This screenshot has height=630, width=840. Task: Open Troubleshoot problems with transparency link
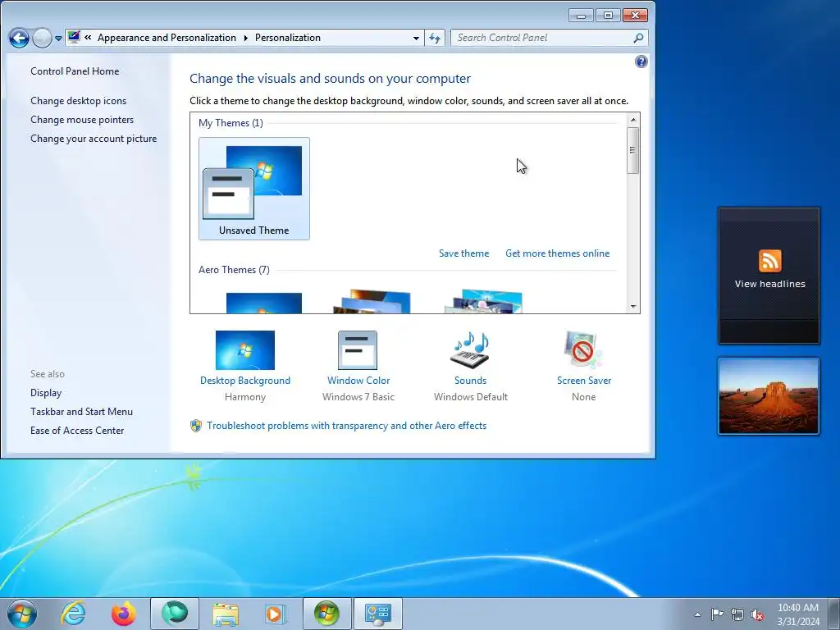[347, 426]
